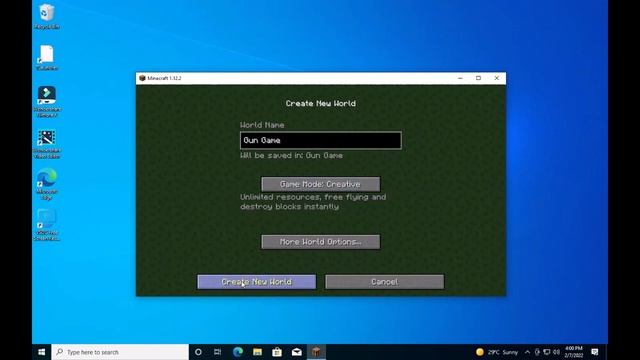Viewport: 640px width, 360px height.
Task: Open Mail app from taskbar
Action: [296, 352]
